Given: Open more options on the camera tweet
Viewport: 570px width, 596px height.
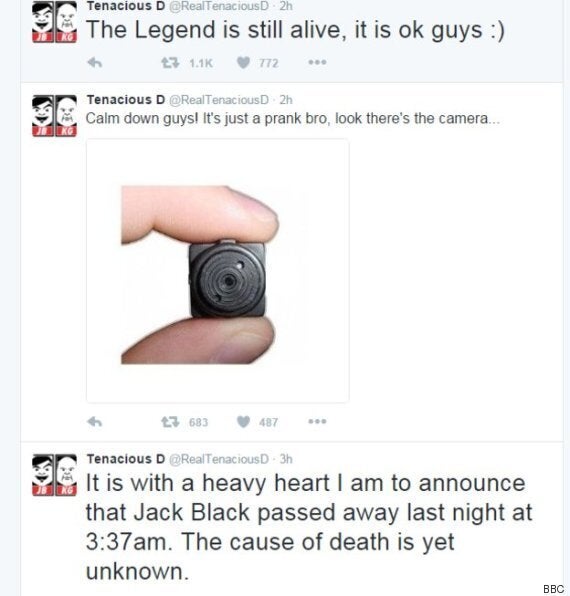Looking at the screenshot, I should pos(317,422).
